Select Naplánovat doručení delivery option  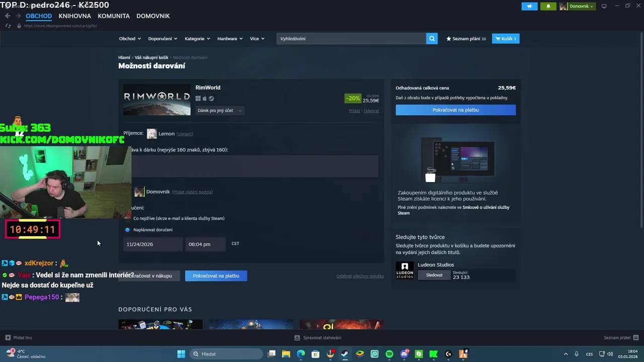point(127,230)
